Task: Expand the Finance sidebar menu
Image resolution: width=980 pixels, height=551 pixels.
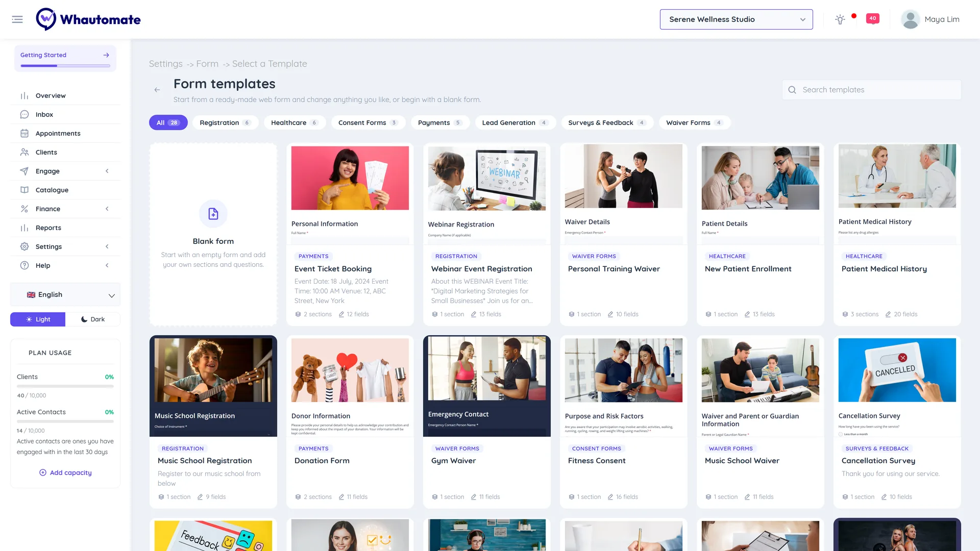Action: point(65,209)
